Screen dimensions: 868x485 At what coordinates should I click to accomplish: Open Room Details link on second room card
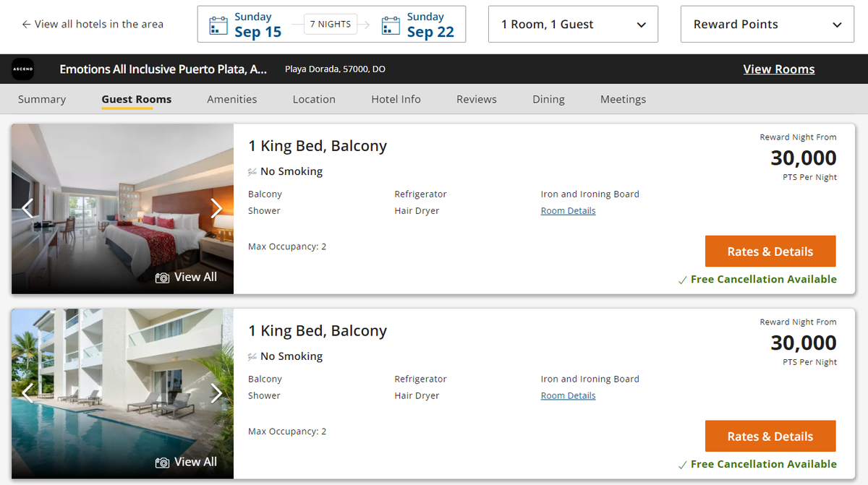pos(568,395)
